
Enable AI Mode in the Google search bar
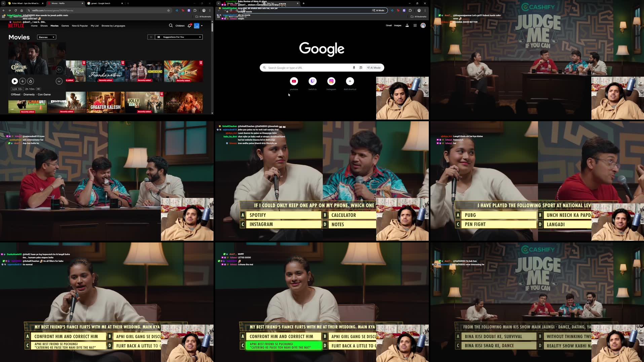pos(374,67)
